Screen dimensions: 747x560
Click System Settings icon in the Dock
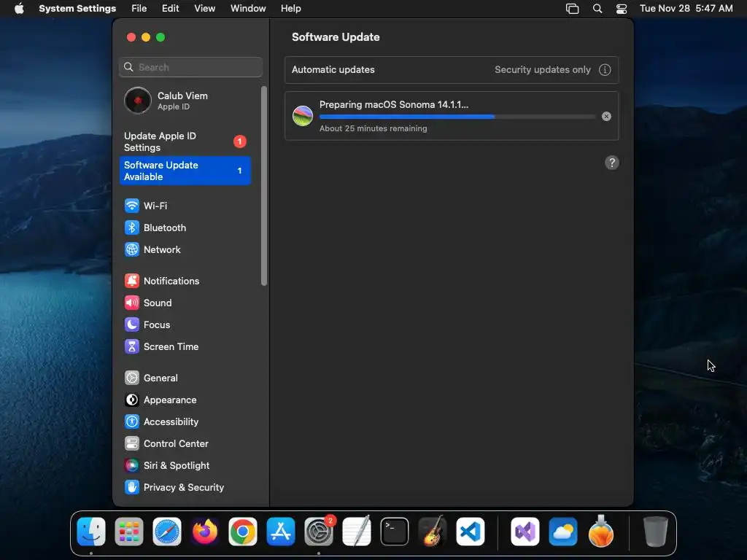(x=319, y=532)
